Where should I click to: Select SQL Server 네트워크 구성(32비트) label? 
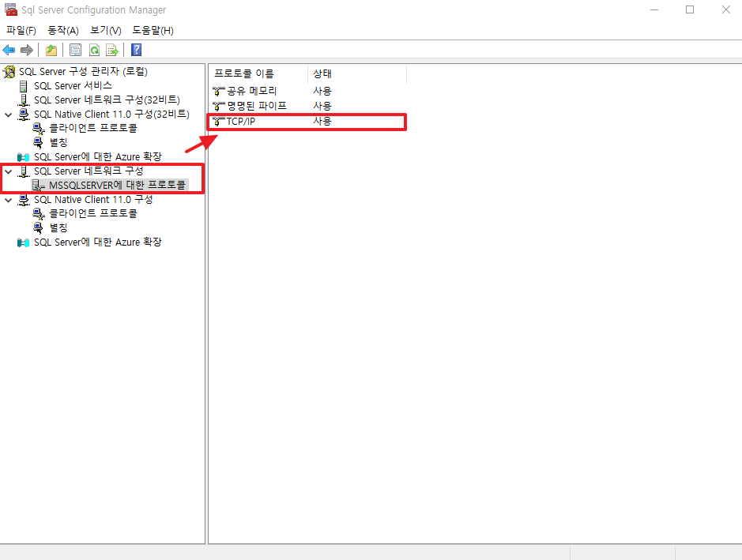107,100
